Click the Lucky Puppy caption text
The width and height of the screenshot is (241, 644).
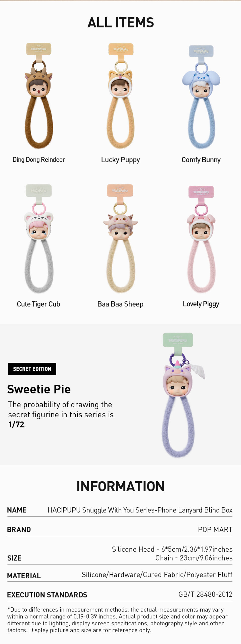click(x=120, y=160)
